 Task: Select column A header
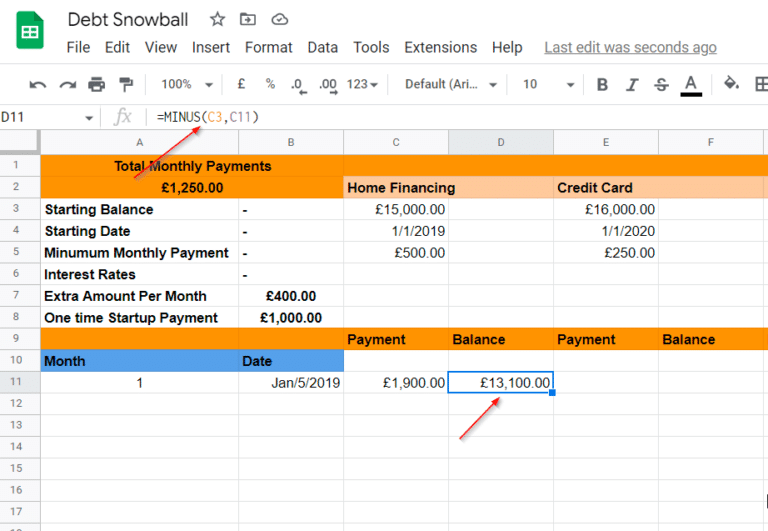point(140,143)
